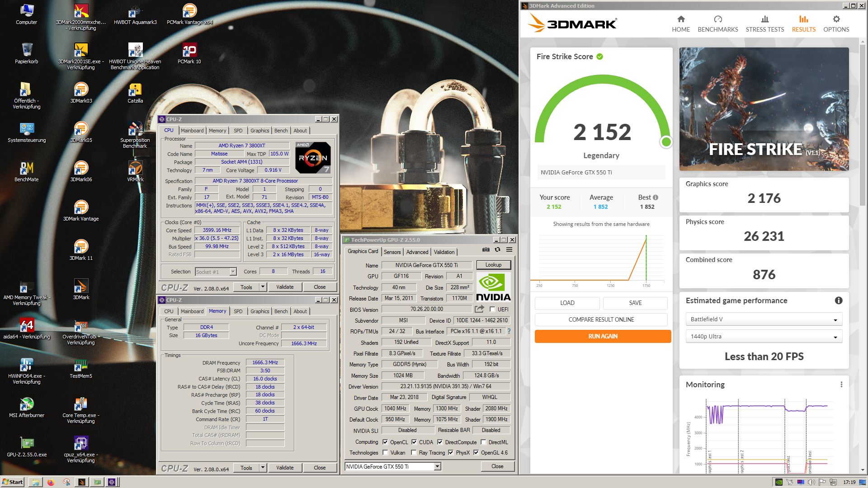
Task: Click COMPARE RESULT ONLINE in 3DMark
Action: (601, 319)
